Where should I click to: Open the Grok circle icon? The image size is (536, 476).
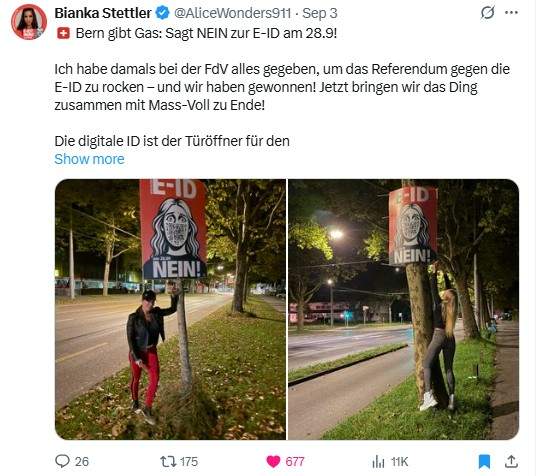[x=487, y=13]
